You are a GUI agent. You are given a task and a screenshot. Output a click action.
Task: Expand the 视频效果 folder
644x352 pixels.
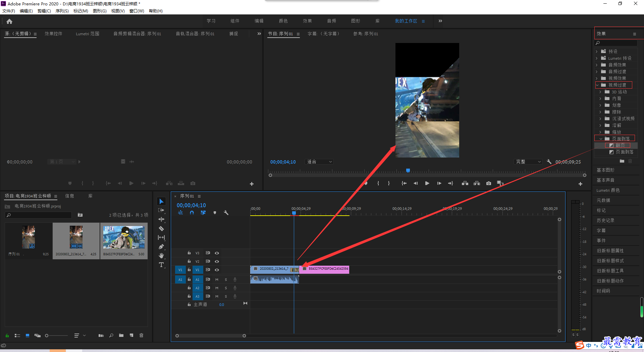(x=596, y=78)
